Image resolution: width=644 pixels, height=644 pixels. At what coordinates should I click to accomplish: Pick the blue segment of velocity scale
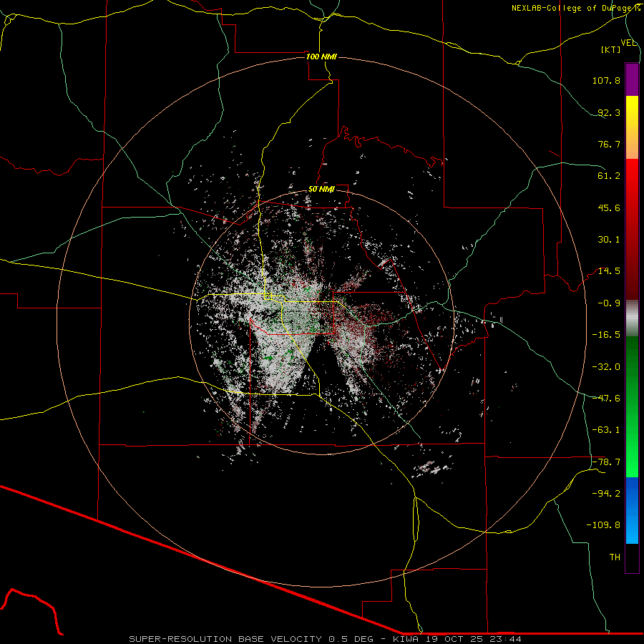(632, 510)
